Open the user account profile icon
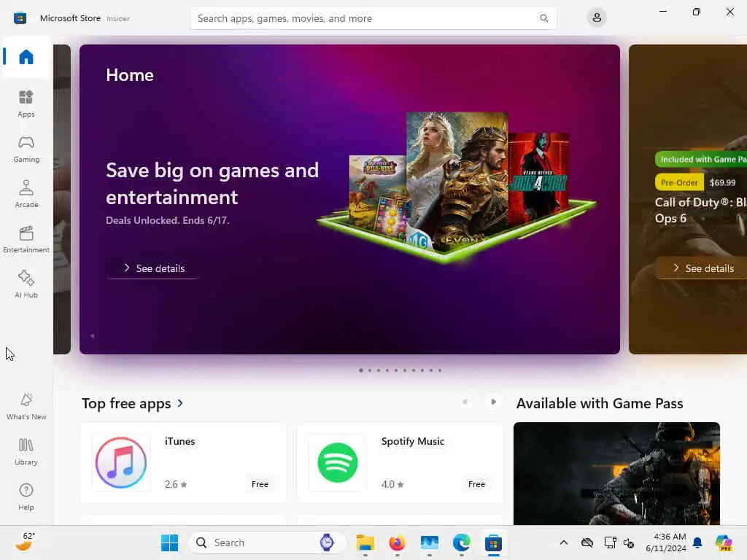This screenshot has height=560, width=747. (x=597, y=18)
